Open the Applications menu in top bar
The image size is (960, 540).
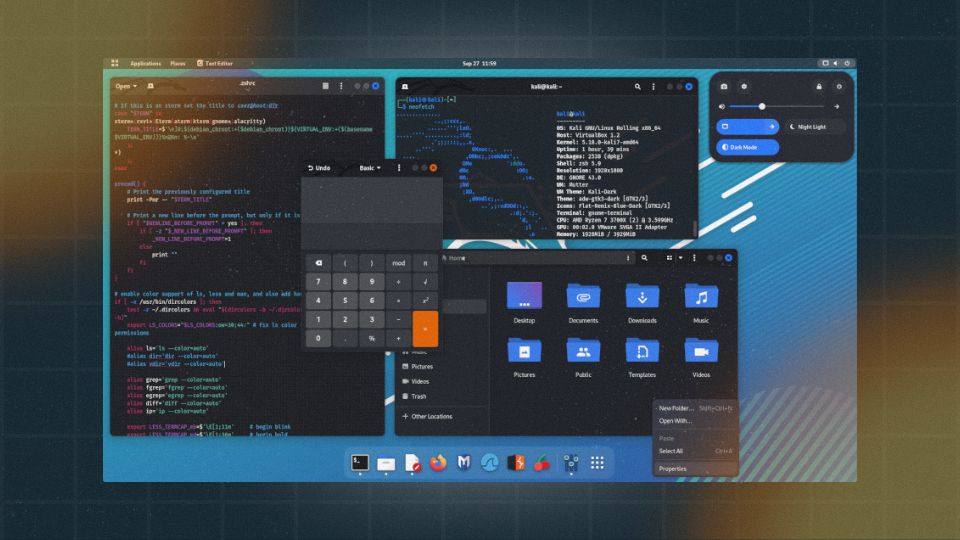coord(145,63)
